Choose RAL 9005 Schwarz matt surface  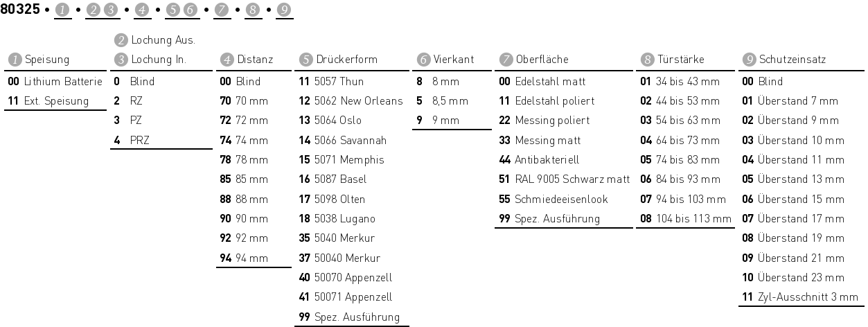click(564, 180)
